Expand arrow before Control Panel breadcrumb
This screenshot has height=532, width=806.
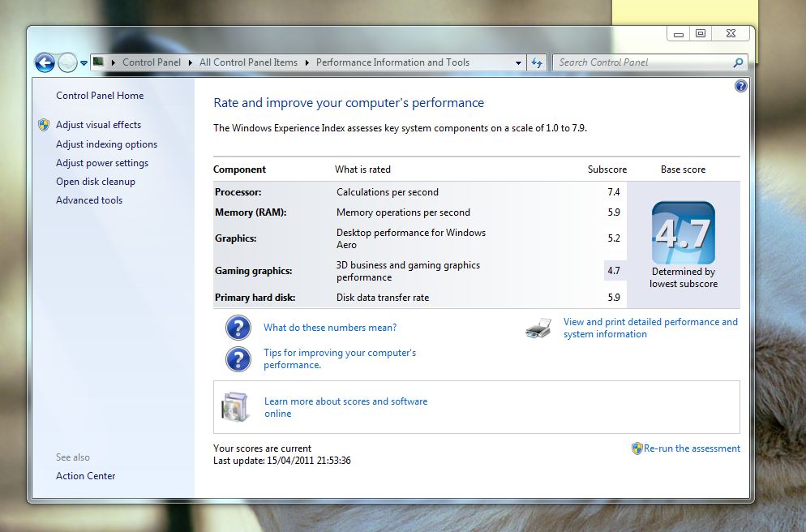pos(113,62)
